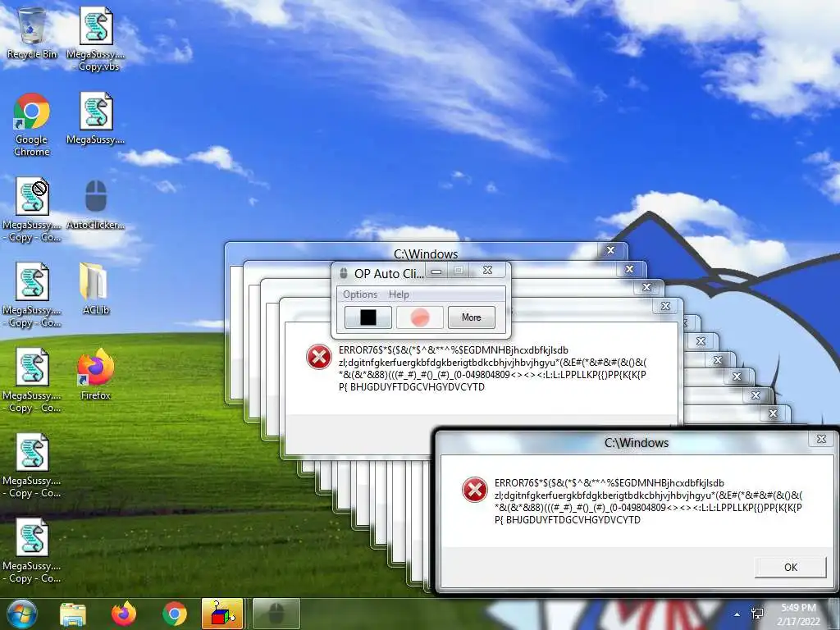The image size is (840, 630).
Task: Open File Explorer from the taskbar
Action: coord(73,614)
